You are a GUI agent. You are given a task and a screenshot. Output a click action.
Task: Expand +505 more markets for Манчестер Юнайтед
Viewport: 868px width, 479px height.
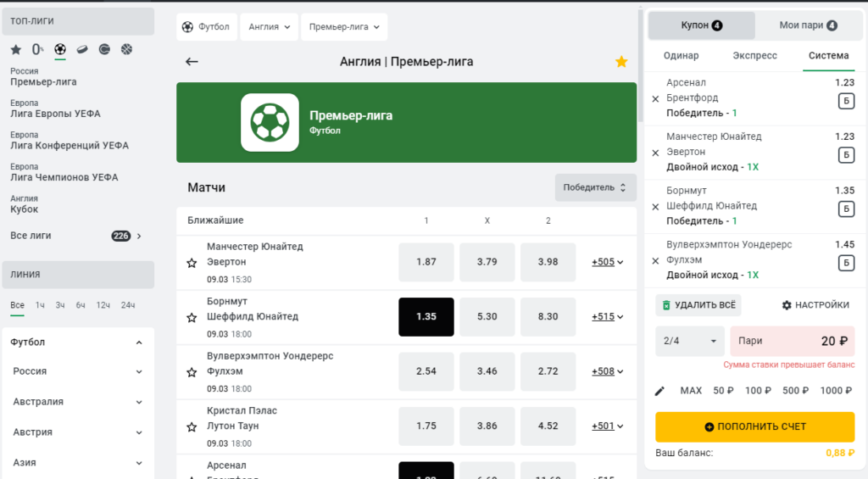[x=607, y=262]
